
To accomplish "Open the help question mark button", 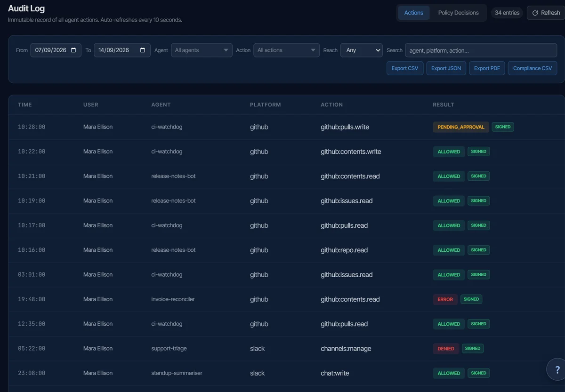I will [557, 369].
